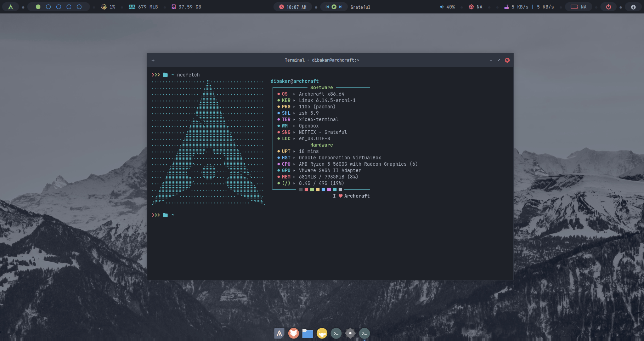Viewport: 644px width, 341px height.
Task: Click the "40%" volume value
Action: click(x=451, y=7)
